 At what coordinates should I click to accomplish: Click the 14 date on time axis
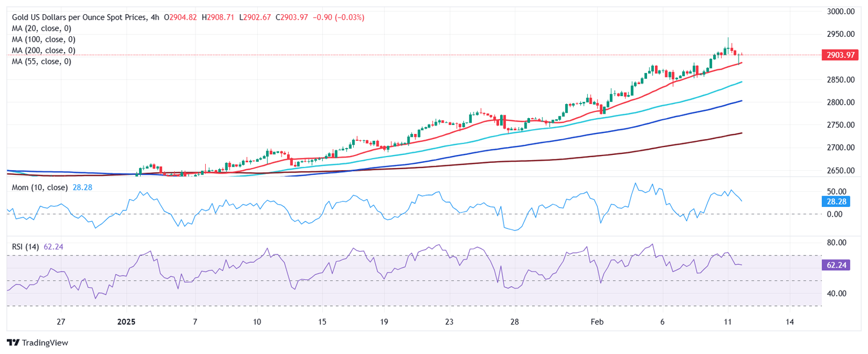coord(789,322)
